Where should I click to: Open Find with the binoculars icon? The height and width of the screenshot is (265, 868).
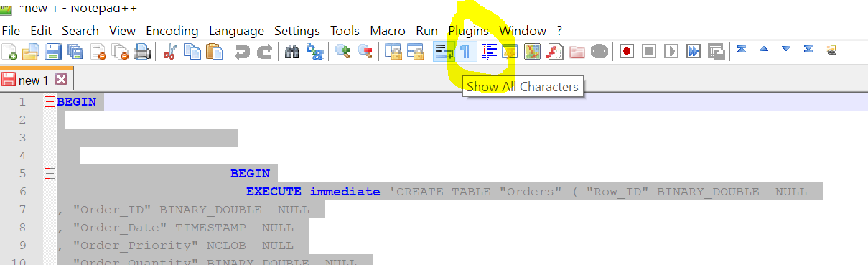pyautogui.click(x=292, y=52)
